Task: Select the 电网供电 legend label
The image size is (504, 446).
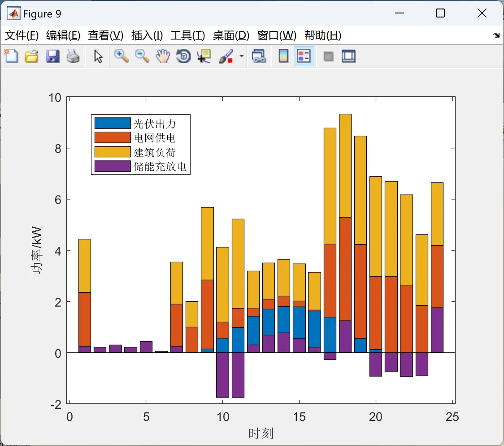Action: click(155, 138)
